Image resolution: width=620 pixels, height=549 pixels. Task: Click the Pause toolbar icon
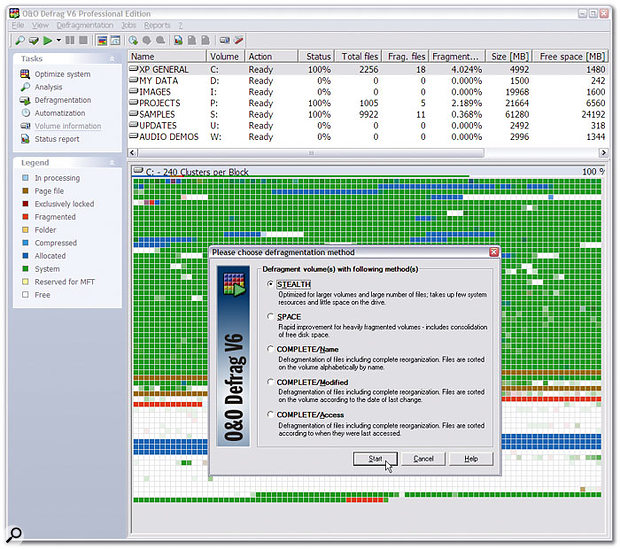(70, 40)
